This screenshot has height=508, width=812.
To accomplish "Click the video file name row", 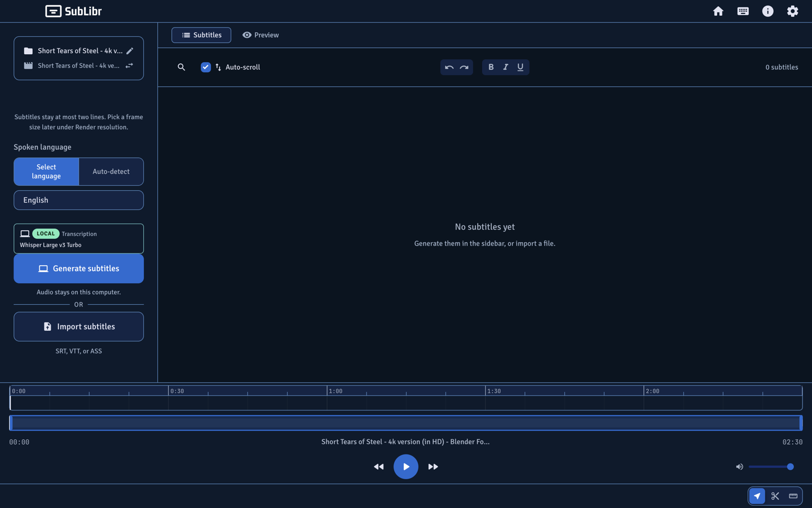I will pyautogui.click(x=78, y=65).
